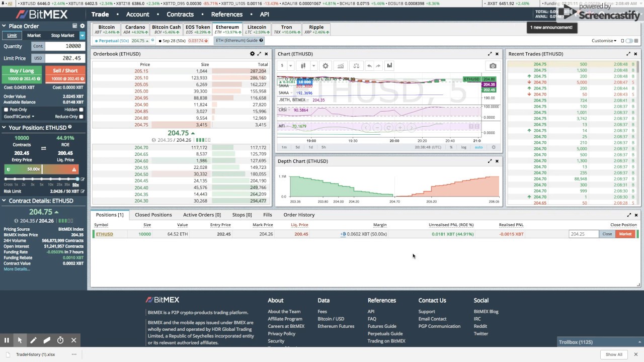The width and height of the screenshot is (644, 362).
Task: Open the Closed Positions tab
Action: [153, 215]
